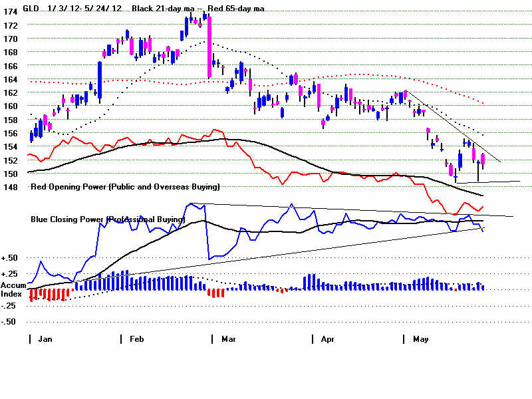532x399 pixels.
Task: Click the large magenta candle at March start
Action: pyautogui.click(x=209, y=47)
